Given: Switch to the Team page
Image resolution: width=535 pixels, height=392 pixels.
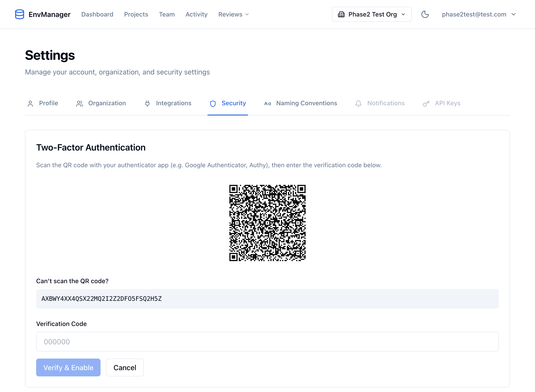Looking at the screenshot, I should pyautogui.click(x=167, y=14).
